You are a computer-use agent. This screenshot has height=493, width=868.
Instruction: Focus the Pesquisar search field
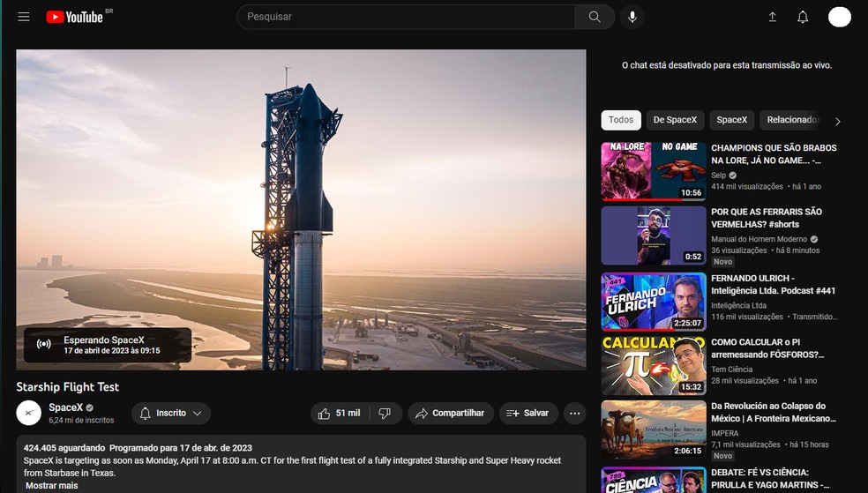coord(406,17)
